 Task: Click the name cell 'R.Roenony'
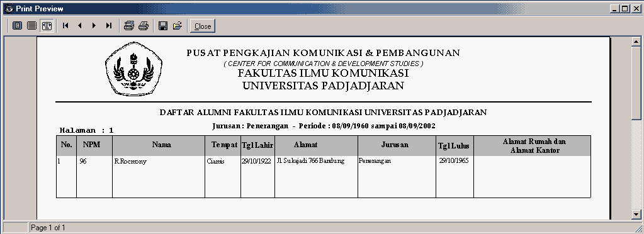point(130,162)
